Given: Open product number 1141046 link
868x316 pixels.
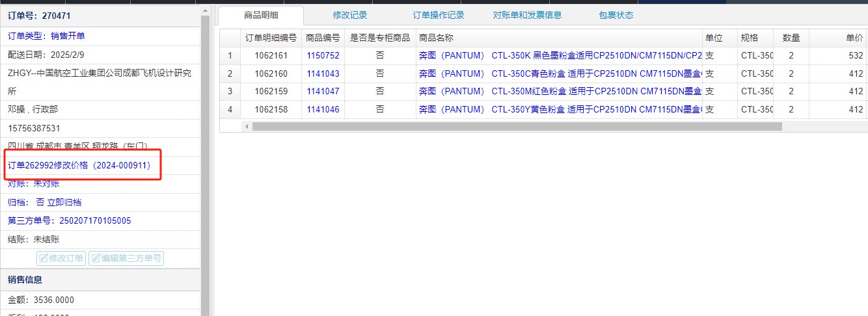Looking at the screenshot, I should coord(323,110).
